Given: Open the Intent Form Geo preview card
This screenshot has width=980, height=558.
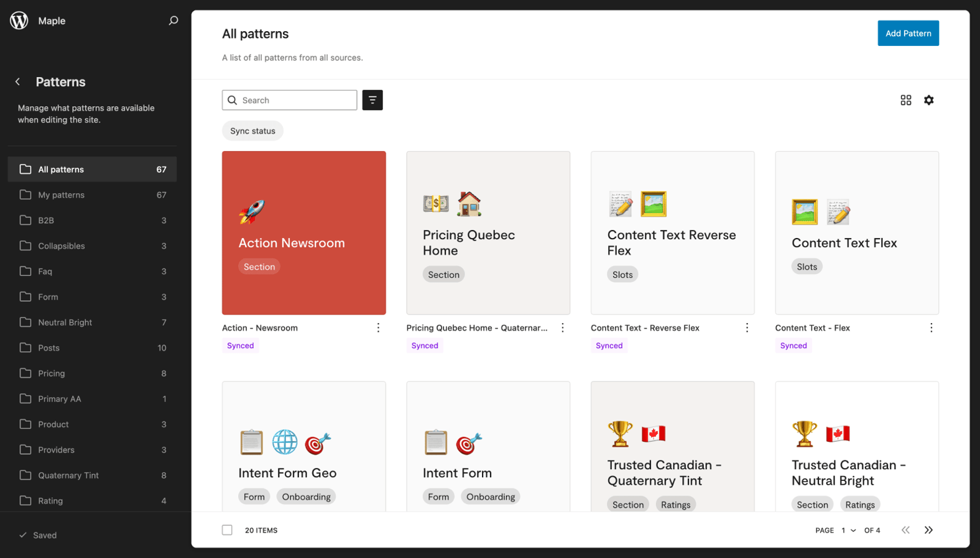Looking at the screenshot, I should coord(304,447).
